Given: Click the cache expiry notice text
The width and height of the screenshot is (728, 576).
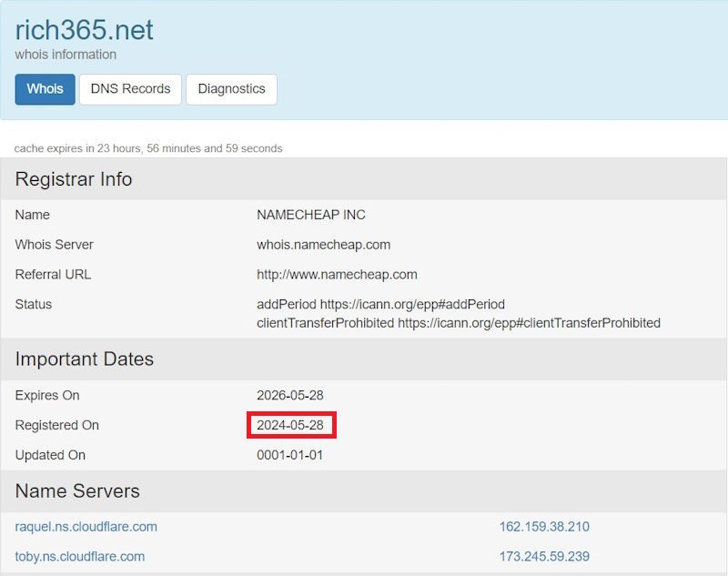Looking at the screenshot, I should pyautogui.click(x=147, y=147).
